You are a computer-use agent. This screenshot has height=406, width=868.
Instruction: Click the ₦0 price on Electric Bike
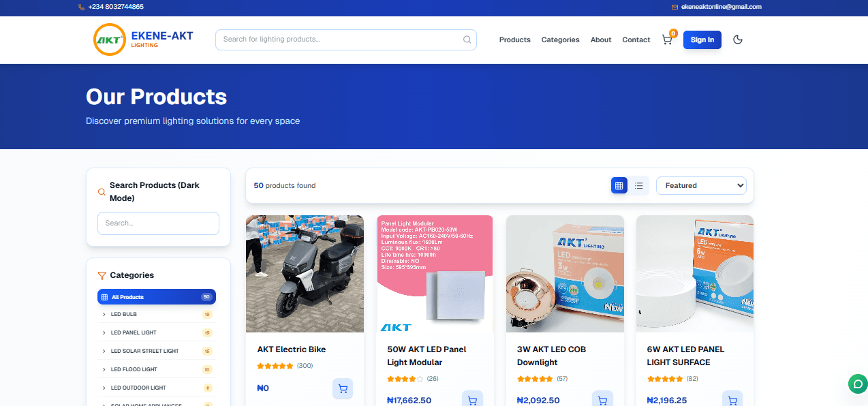tap(263, 388)
